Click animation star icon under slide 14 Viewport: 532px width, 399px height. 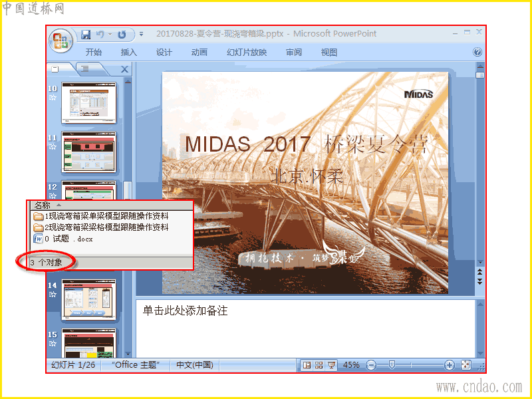point(53,295)
